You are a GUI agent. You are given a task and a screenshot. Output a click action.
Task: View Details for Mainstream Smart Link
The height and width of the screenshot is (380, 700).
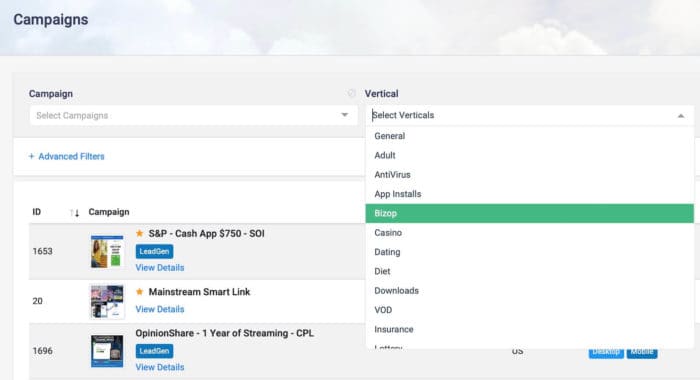(x=160, y=309)
